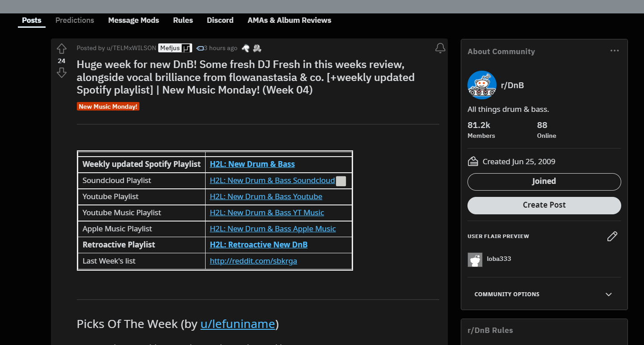Click the loba333 flair avatar
The height and width of the screenshot is (345, 644).
(x=475, y=260)
